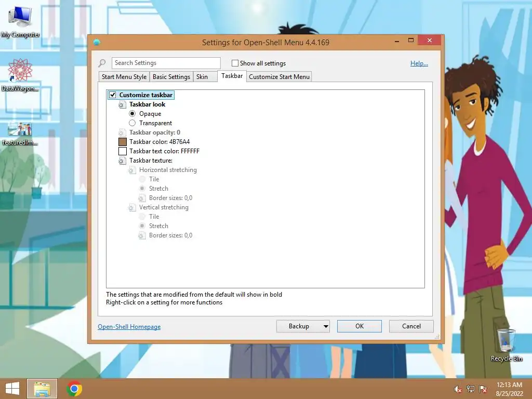532x399 pixels.
Task: Enable Show all settings checkbox
Action: [235, 63]
